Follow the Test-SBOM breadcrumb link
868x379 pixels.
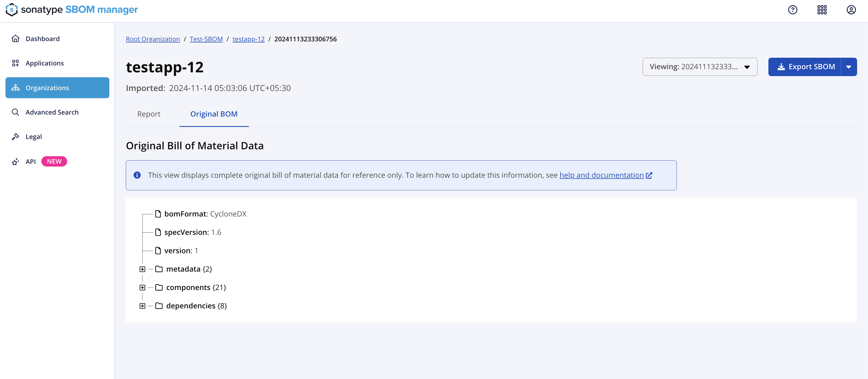click(206, 39)
